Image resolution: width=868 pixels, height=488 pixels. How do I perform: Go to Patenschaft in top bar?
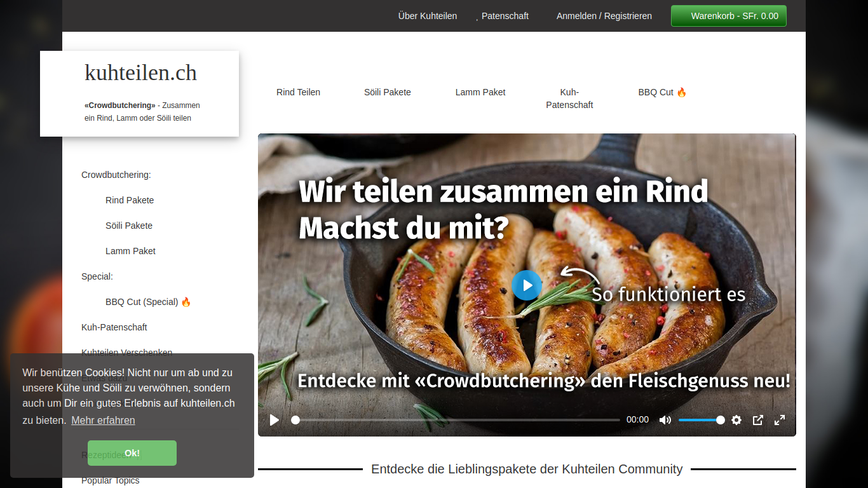pos(505,16)
